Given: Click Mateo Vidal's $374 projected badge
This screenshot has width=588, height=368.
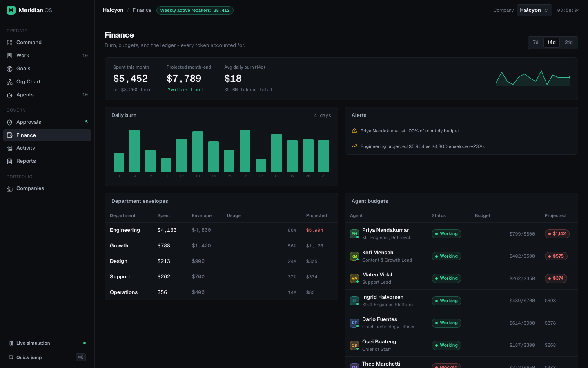Looking at the screenshot, I should [556, 278].
